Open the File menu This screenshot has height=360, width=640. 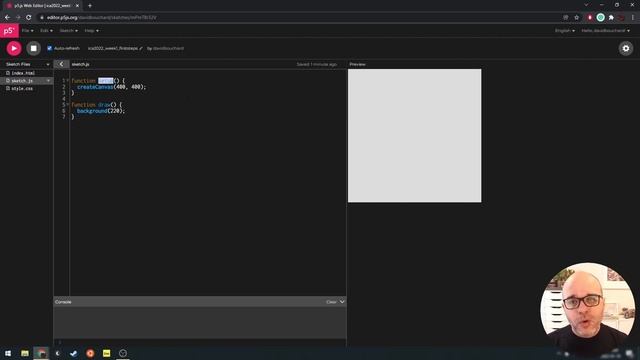click(28, 31)
